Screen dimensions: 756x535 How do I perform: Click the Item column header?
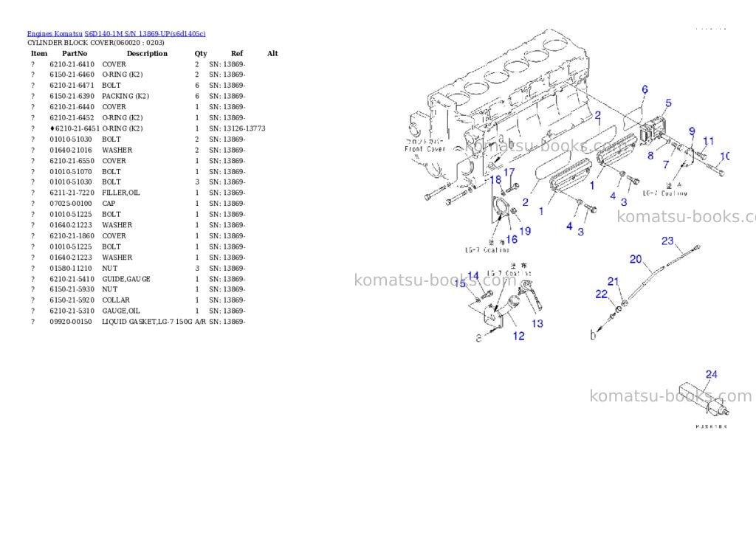(x=39, y=53)
